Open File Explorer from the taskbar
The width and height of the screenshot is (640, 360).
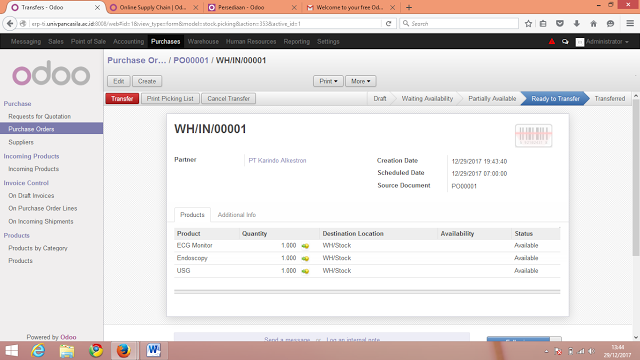coord(67,351)
